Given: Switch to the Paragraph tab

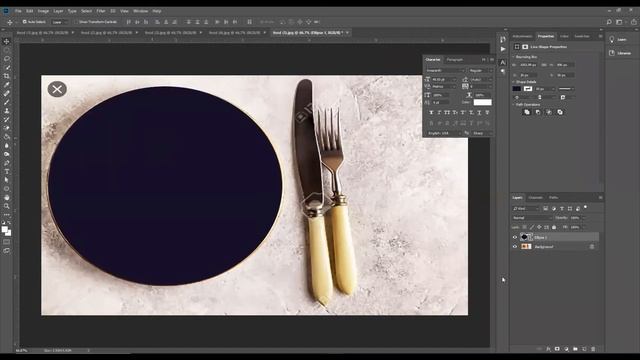Looking at the screenshot, I should (x=454, y=60).
